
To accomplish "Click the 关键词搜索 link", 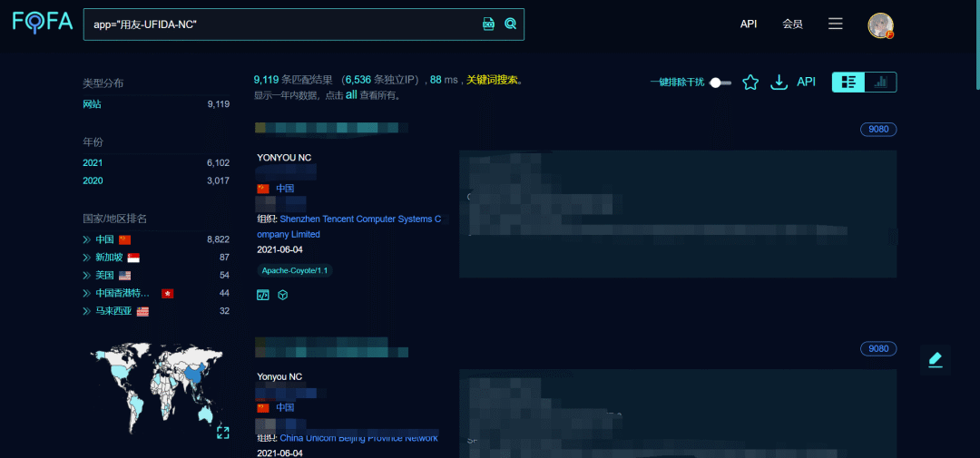I will [x=492, y=80].
